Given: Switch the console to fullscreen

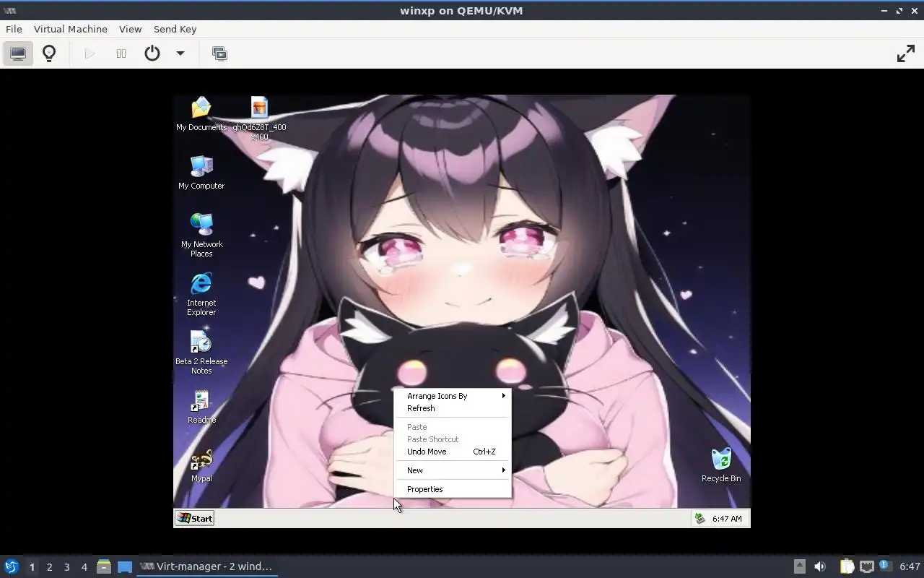Looking at the screenshot, I should point(906,53).
